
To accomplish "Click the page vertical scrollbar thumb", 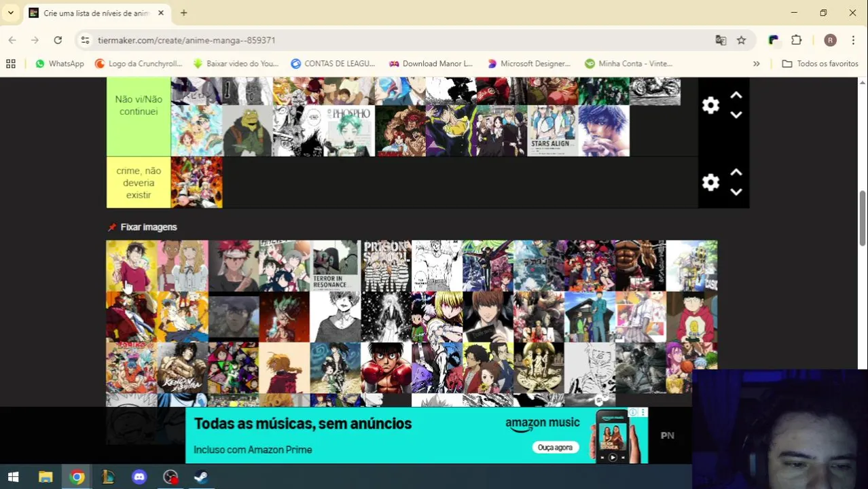I will click(x=863, y=219).
